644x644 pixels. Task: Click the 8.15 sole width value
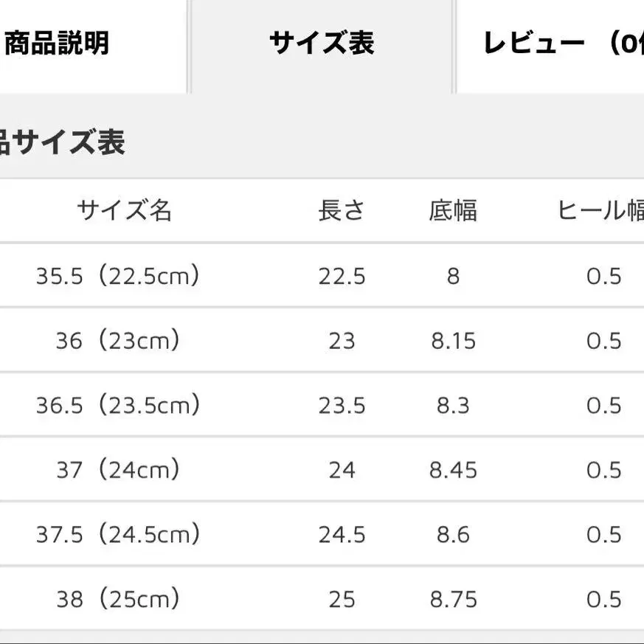[453, 341]
